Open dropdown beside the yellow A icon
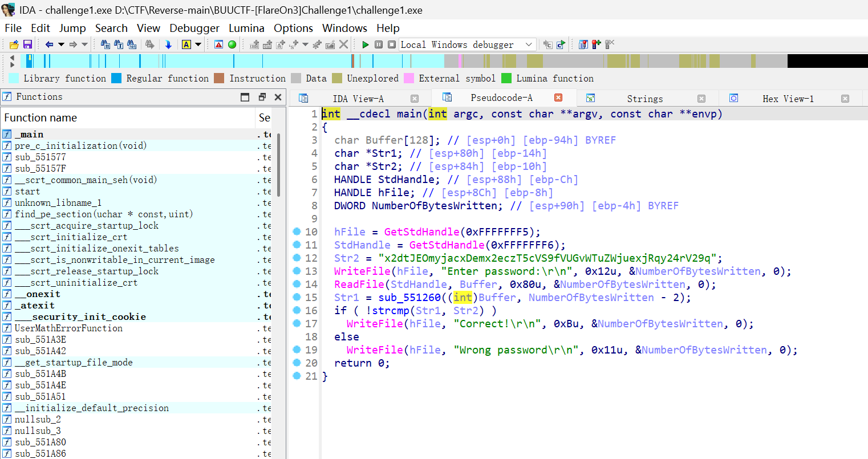The width and height of the screenshot is (868, 459). [198, 44]
